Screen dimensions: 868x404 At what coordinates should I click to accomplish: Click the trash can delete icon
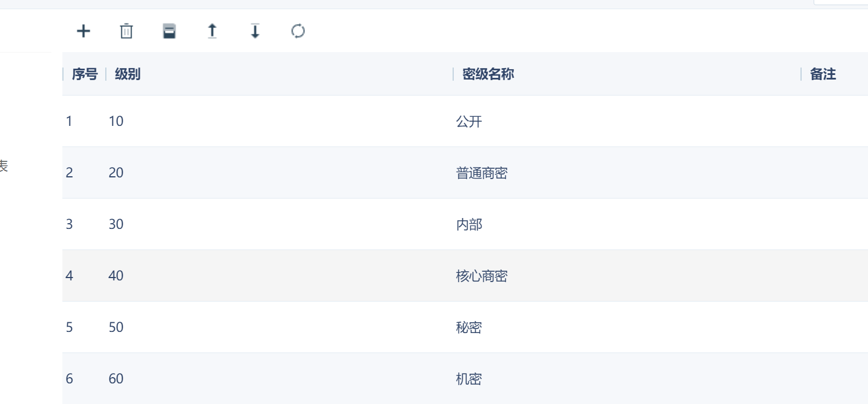(126, 31)
